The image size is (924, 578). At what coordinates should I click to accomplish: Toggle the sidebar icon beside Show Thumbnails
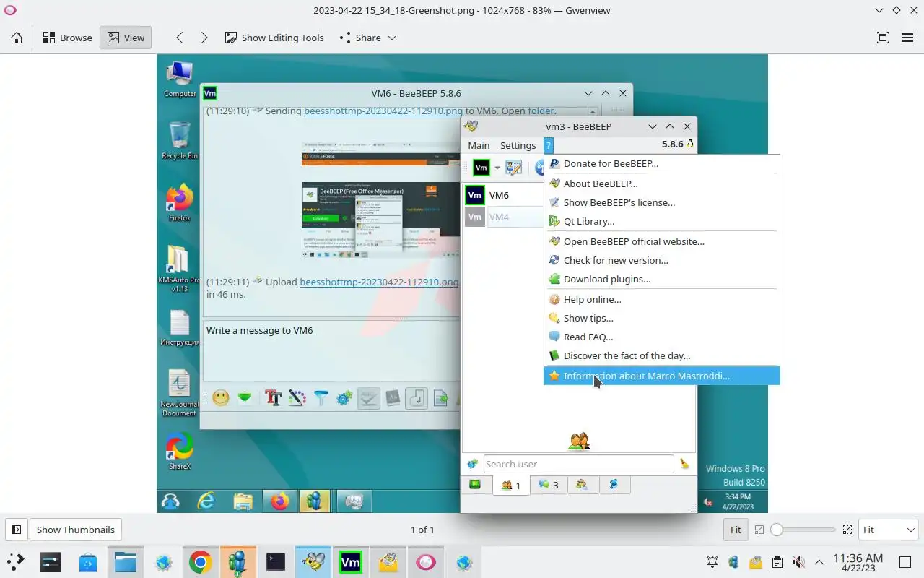pos(17,530)
